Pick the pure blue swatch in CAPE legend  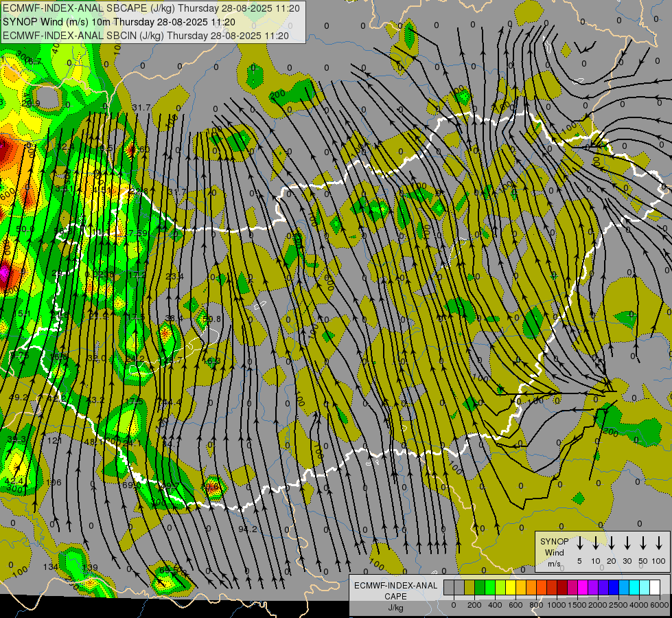pyautogui.click(x=614, y=588)
